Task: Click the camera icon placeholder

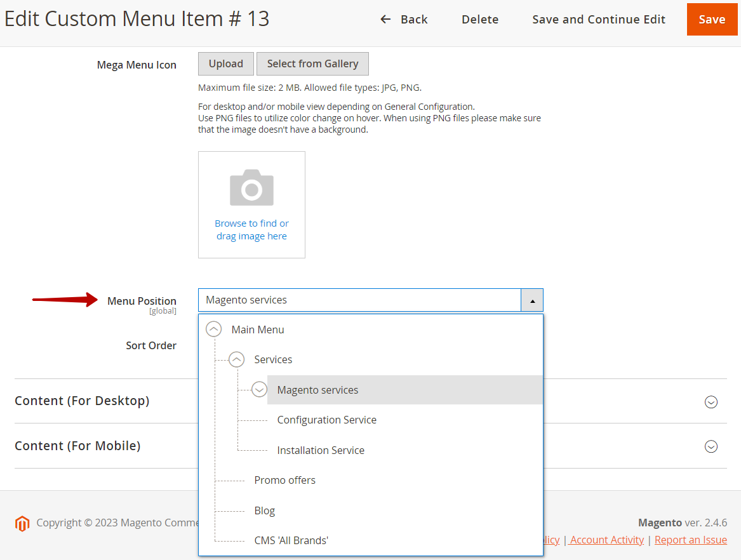Action: 251,187
